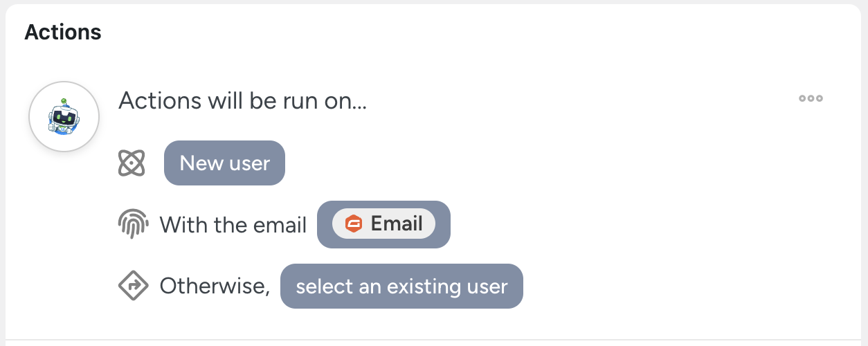This screenshot has height=346, width=868.
Task: Click the fingerprint icon
Action: [132, 224]
